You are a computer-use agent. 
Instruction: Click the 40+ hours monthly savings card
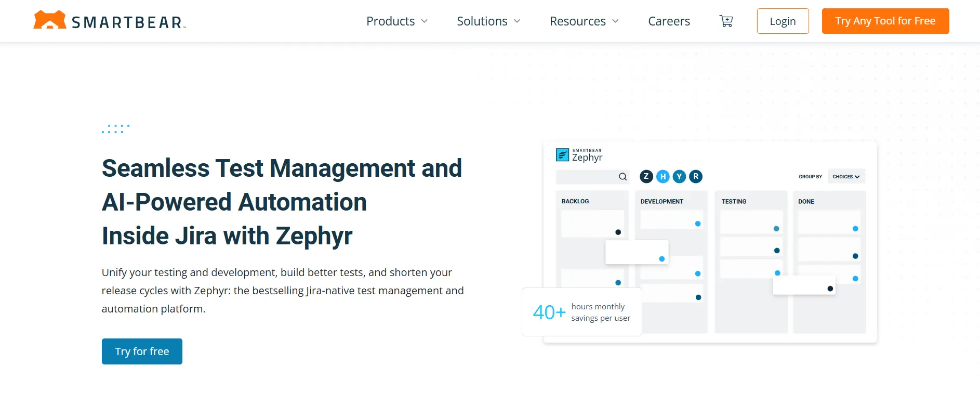pos(582,312)
